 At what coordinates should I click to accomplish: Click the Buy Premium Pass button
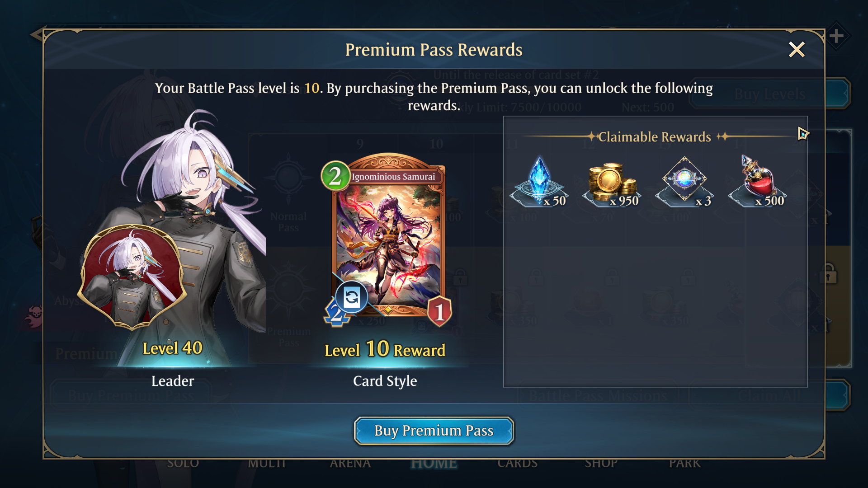(x=434, y=431)
